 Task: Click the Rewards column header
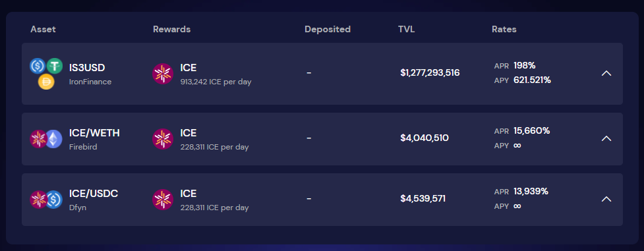click(171, 29)
